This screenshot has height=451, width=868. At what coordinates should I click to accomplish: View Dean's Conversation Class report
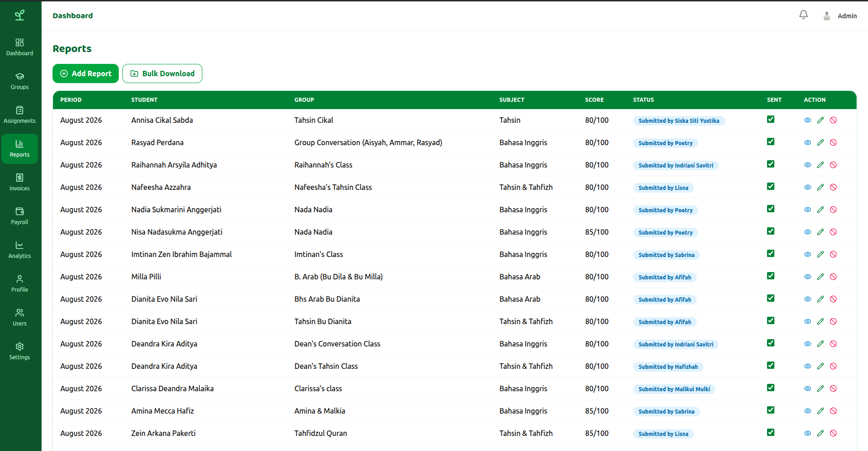808,344
